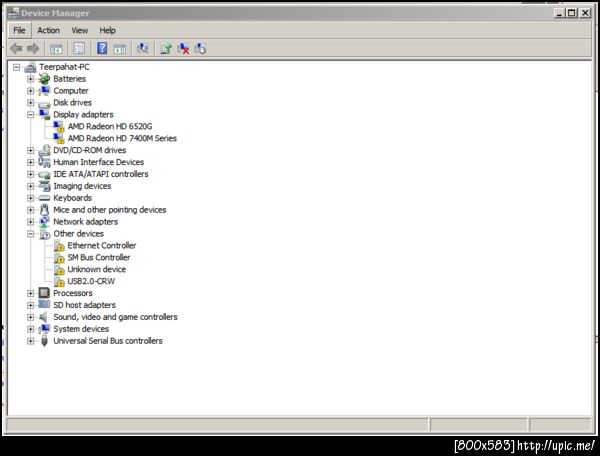Collapse the Display adapters node
The height and width of the screenshot is (456, 600).
(x=31, y=115)
